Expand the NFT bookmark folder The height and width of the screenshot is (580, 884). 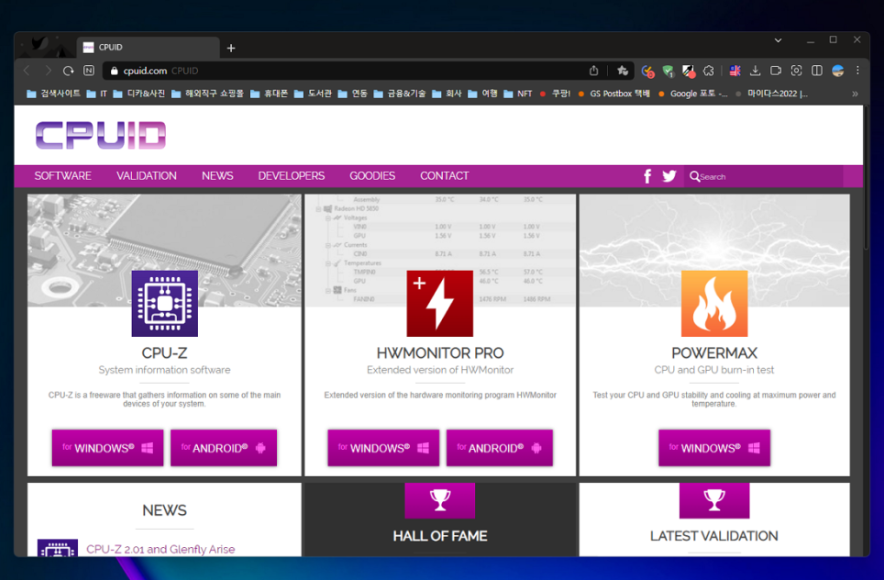click(x=518, y=94)
